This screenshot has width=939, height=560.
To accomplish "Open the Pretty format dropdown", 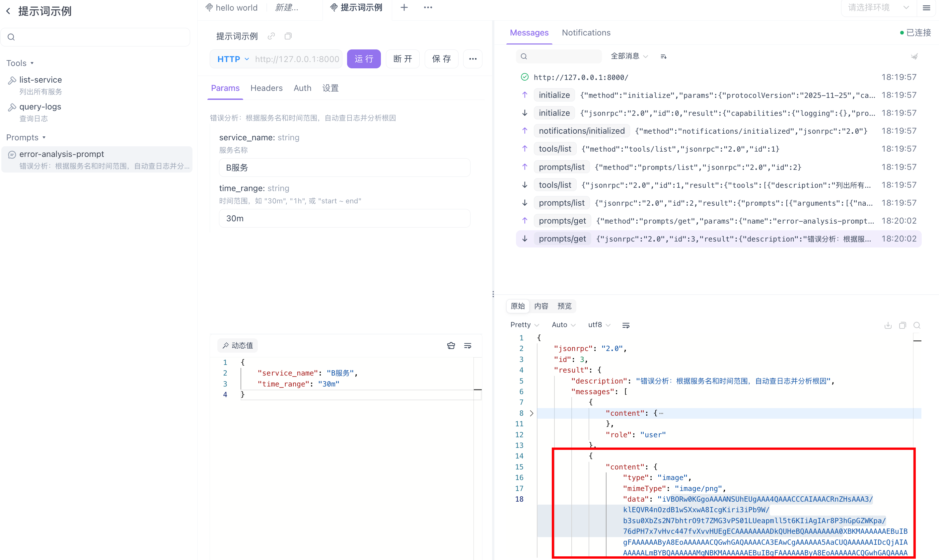I will tap(524, 325).
